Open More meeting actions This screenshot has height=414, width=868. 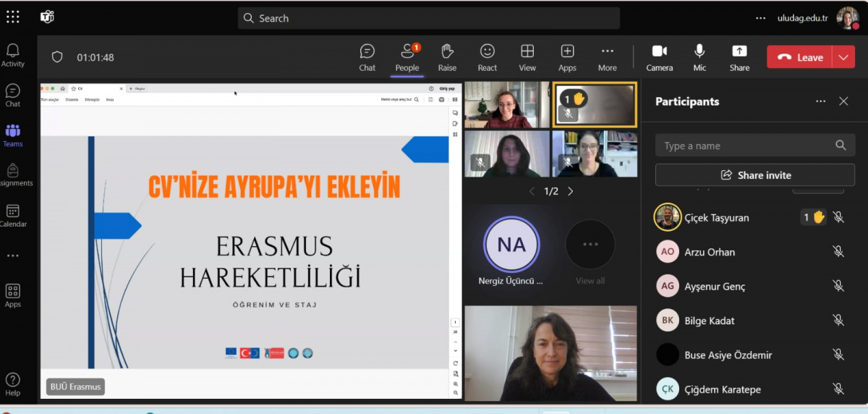pyautogui.click(x=608, y=58)
